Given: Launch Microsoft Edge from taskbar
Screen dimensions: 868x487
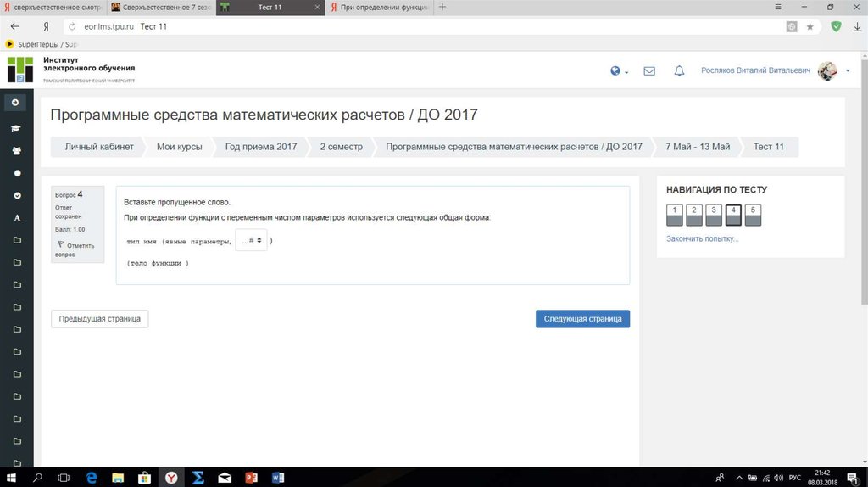Looking at the screenshot, I should point(92,478).
